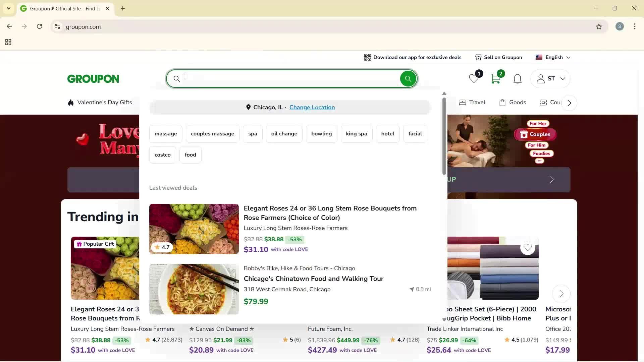644x362 pixels.
Task: Click the QR code app download icon
Action: pos(367,57)
